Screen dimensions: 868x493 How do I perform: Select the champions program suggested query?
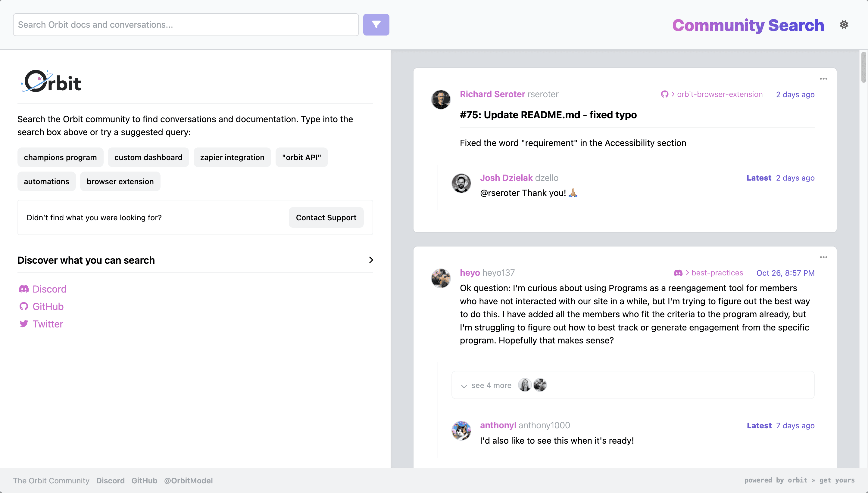click(x=60, y=157)
